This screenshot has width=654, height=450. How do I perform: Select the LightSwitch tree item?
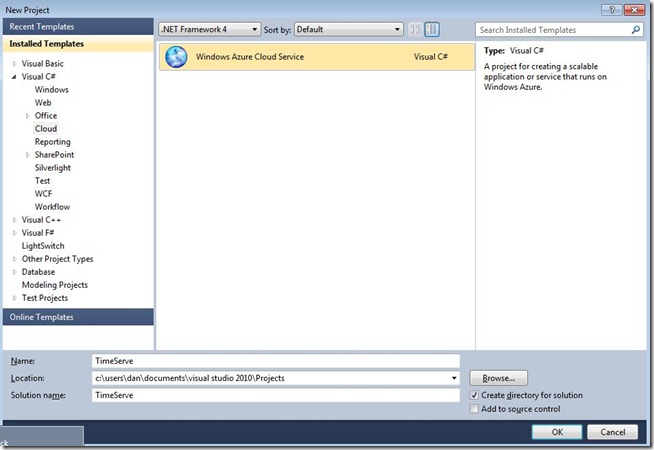pyautogui.click(x=43, y=246)
